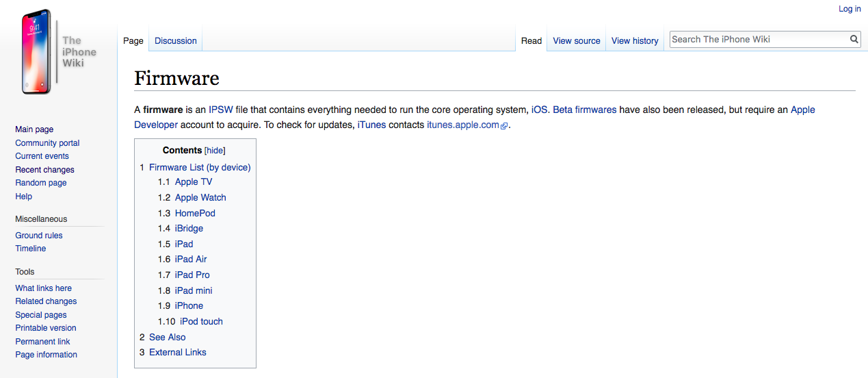Jump to 1.2 Apple Watch section
This screenshot has height=378, width=868.
[192, 197]
